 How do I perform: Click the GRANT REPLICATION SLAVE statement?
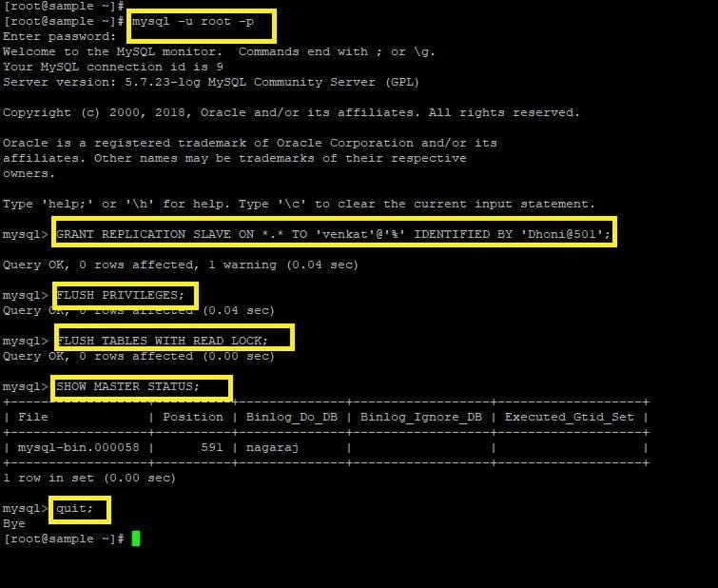click(334, 234)
